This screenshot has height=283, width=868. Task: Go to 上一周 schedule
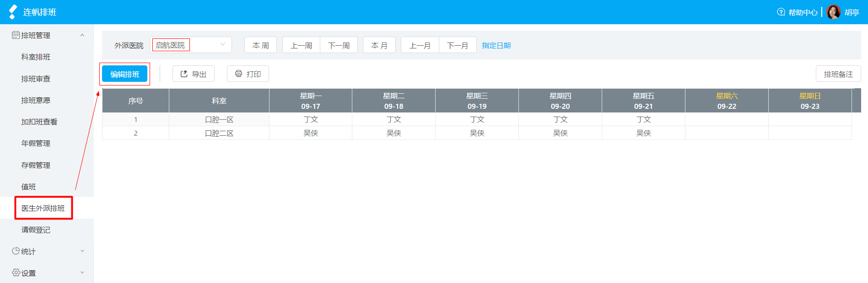point(301,45)
